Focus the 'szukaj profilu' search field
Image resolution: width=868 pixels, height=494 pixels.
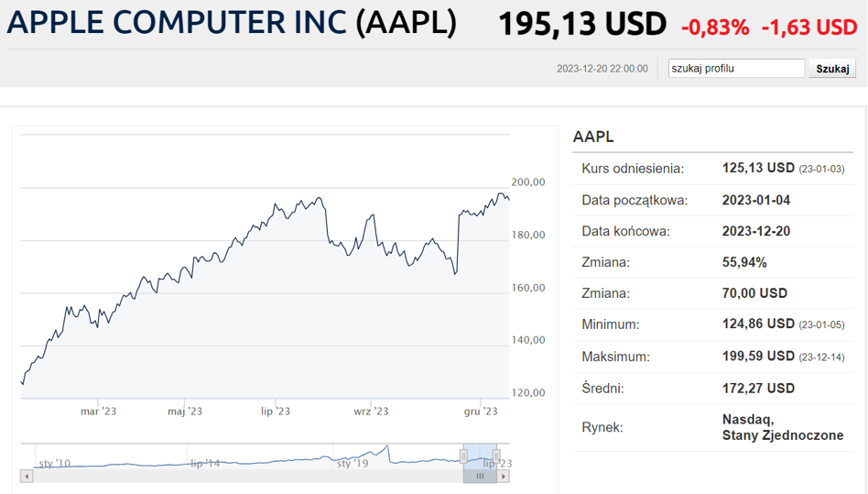[736, 69]
